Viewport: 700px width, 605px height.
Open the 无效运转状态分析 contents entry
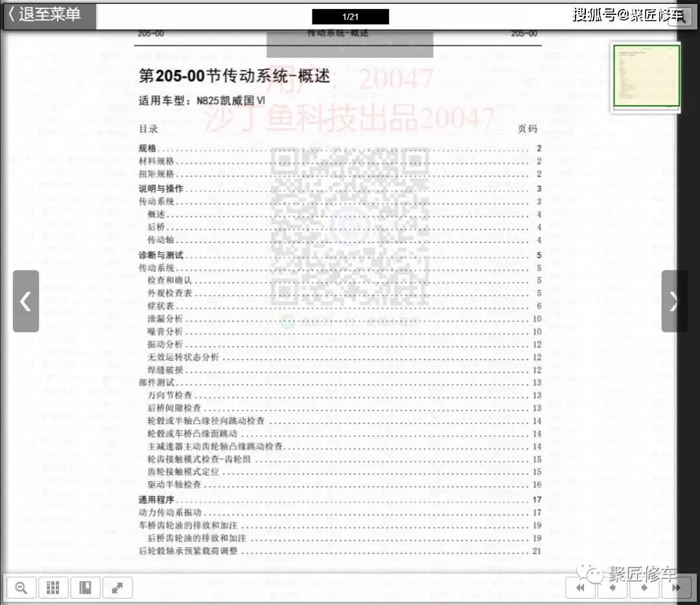pyautogui.click(x=344, y=357)
